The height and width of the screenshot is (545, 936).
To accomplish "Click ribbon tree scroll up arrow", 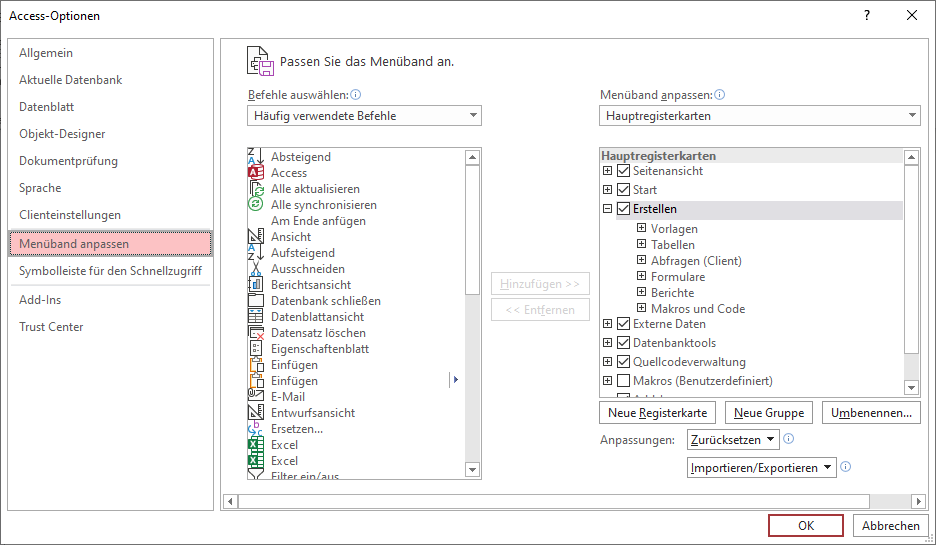I will [x=911, y=158].
